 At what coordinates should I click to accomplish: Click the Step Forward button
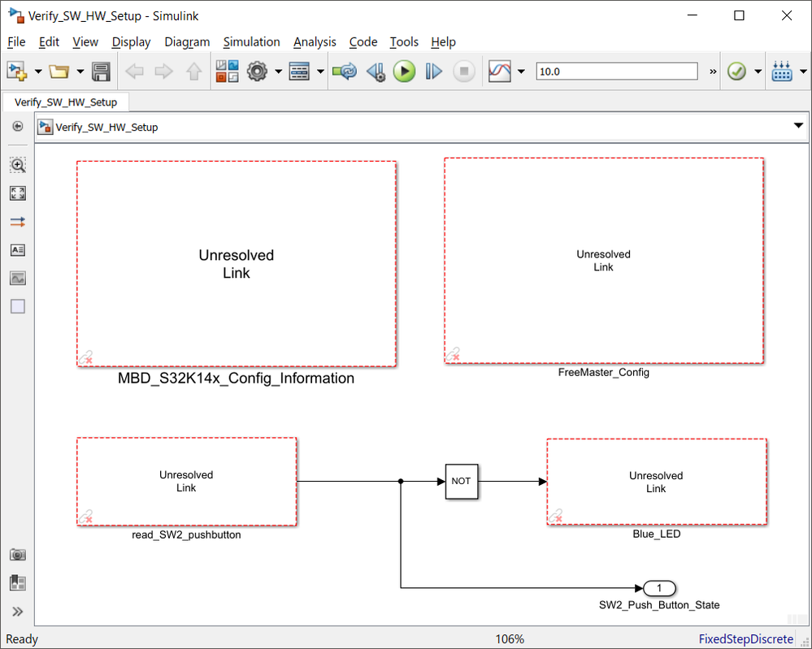[433, 71]
